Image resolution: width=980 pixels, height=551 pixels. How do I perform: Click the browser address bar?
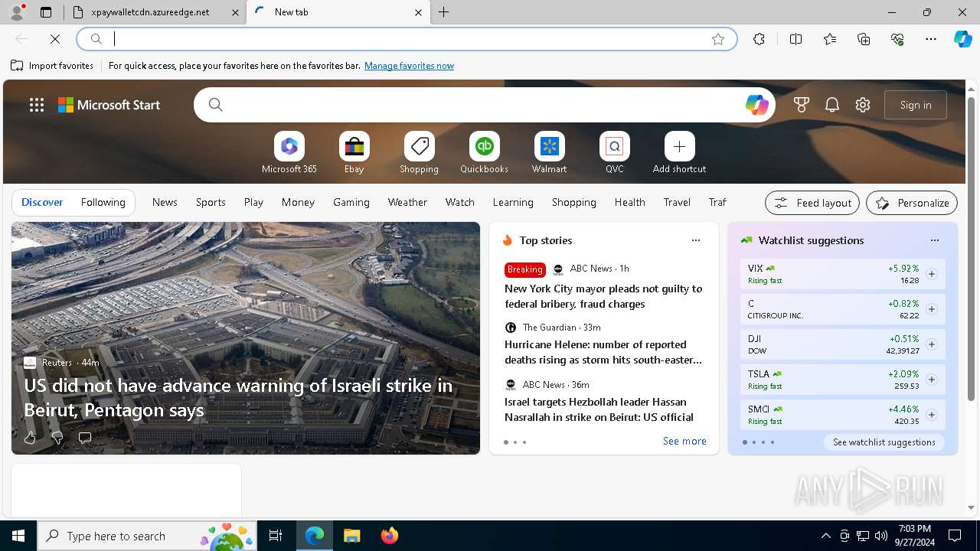click(x=406, y=39)
